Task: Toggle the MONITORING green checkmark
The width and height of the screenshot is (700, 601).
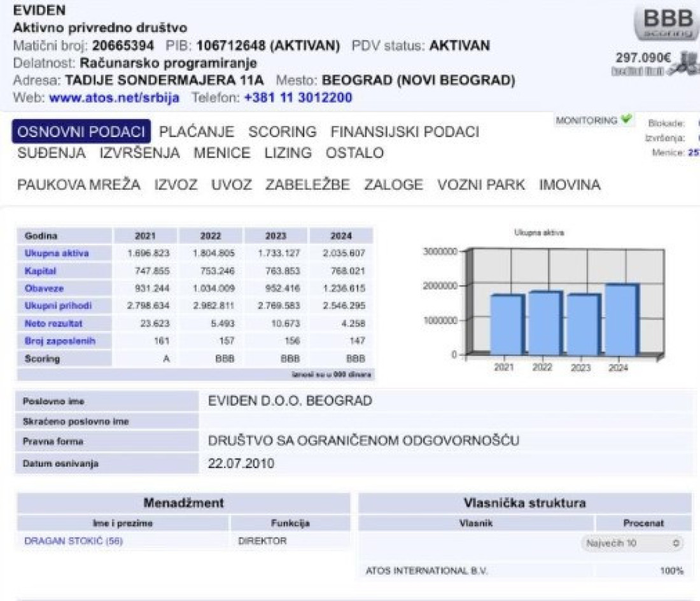Action: pyautogui.click(x=627, y=120)
